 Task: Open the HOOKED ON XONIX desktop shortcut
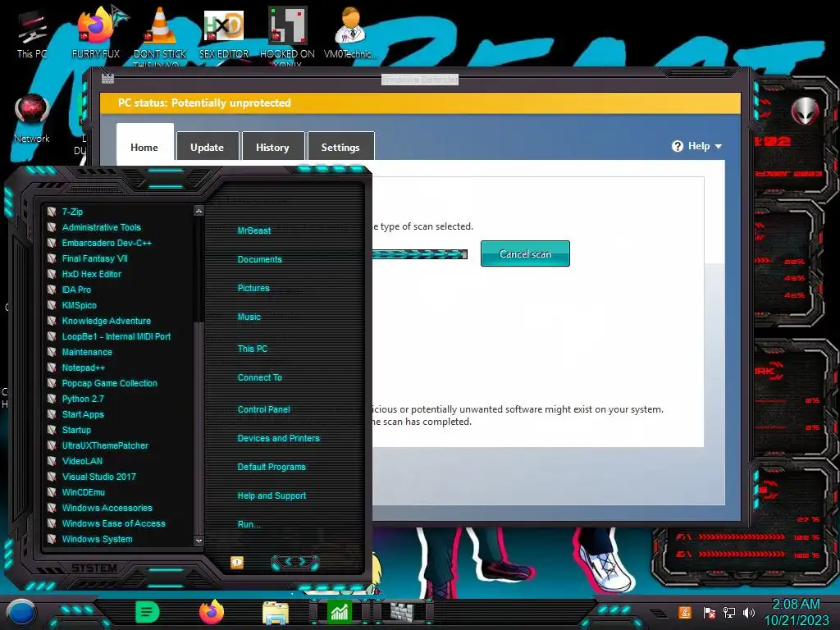tap(287, 33)
